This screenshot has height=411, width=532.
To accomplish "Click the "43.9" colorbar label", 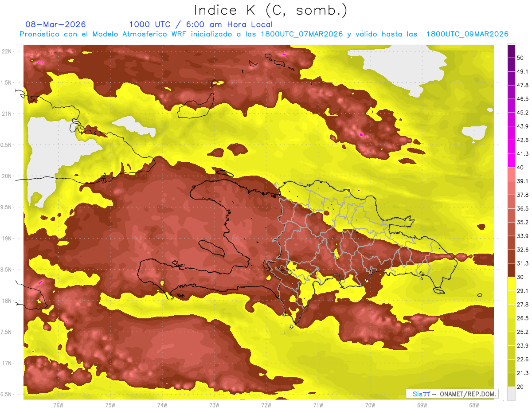I will coord(523,126).
